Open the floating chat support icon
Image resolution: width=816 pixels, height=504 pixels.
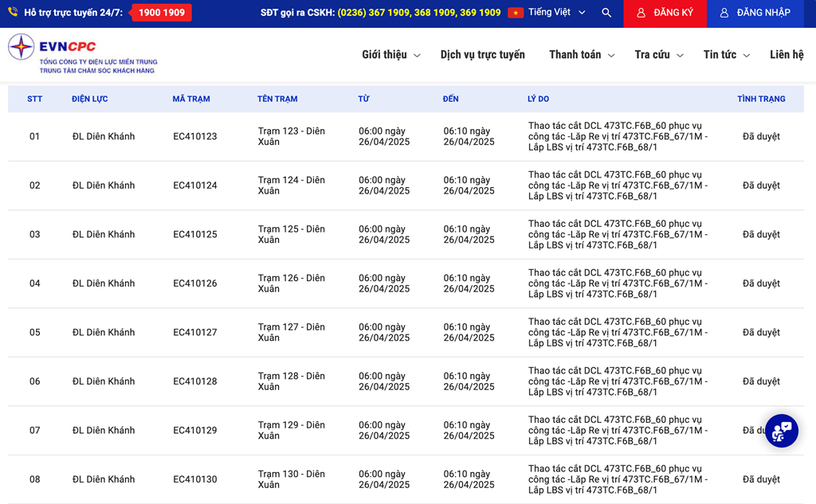(x=781, y=431)
